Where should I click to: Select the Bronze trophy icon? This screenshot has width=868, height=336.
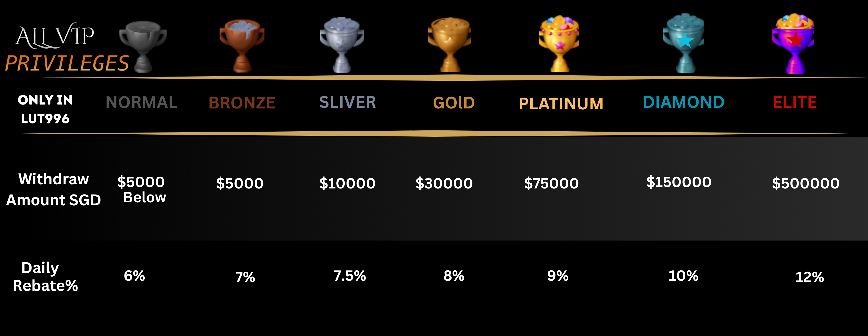tap(242, 46)
